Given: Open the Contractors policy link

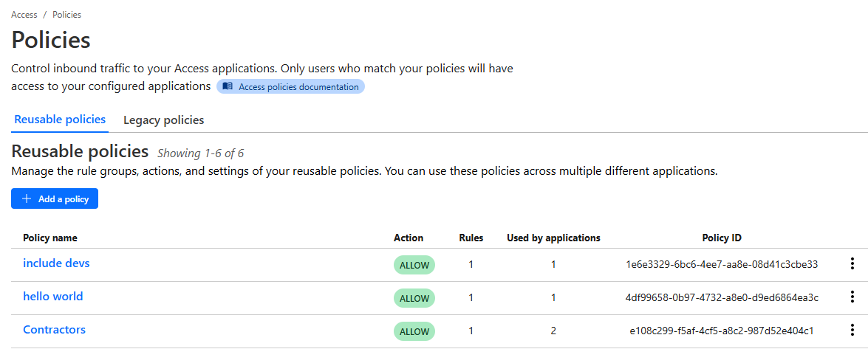Looking at the screenshot, I should click(54, 330).
